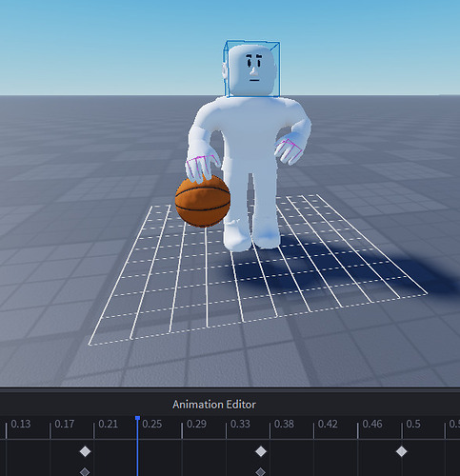Click the 0.38 timeline tick label

(x=284, y=424)
